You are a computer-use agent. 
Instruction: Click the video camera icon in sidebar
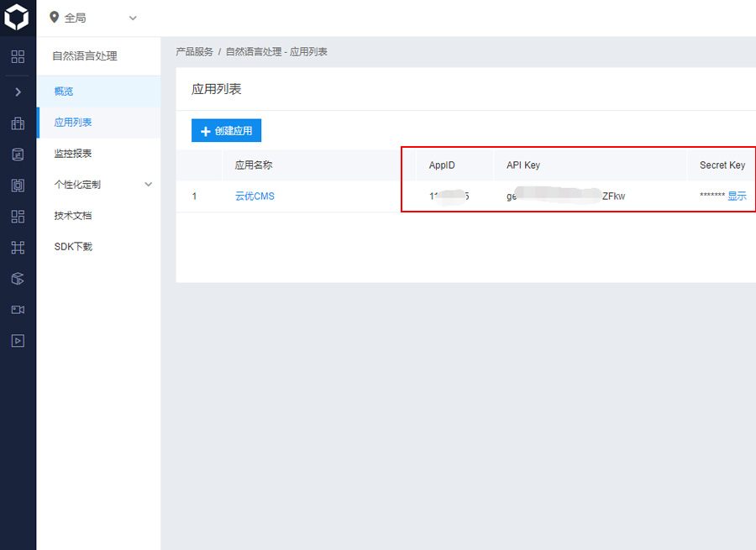point(18,310)
